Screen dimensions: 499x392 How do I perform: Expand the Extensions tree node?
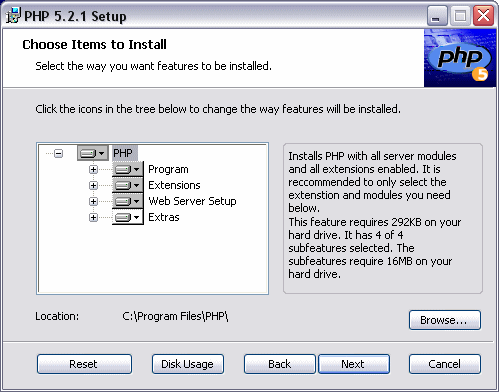pos(93,185)
